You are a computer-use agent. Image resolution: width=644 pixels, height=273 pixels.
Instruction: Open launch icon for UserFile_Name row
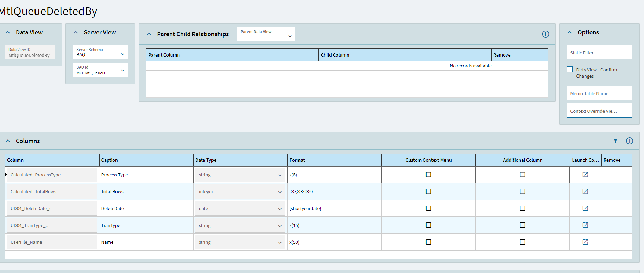[x=585, y=242]
